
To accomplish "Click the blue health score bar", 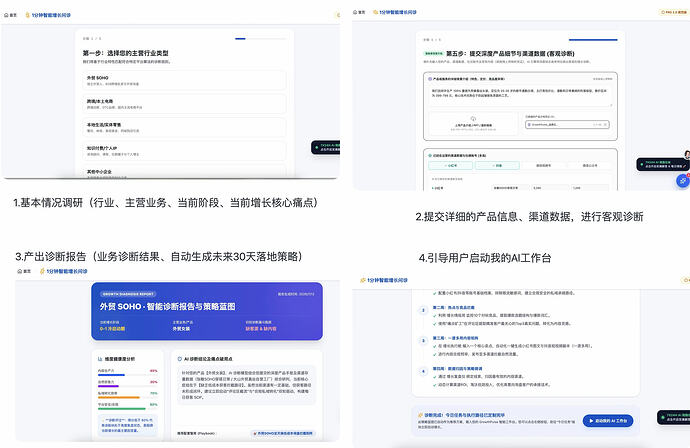I will coord(111,375).
